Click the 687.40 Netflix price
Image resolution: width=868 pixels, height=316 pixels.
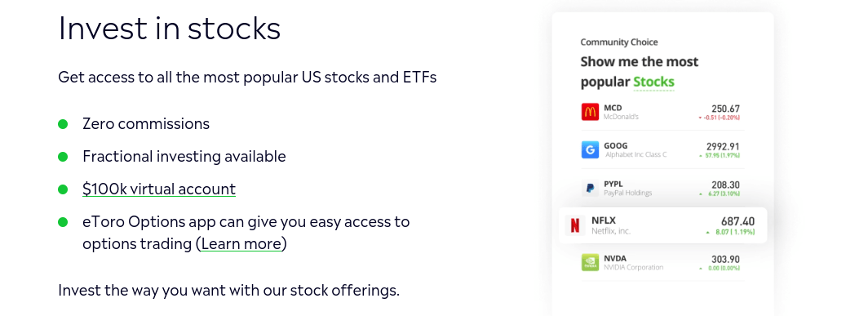point(737,221)
